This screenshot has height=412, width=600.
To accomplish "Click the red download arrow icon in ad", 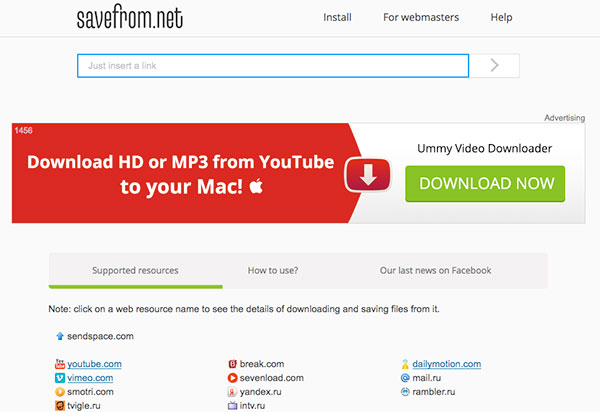I will pyautogui.click(x=368, y=174).
